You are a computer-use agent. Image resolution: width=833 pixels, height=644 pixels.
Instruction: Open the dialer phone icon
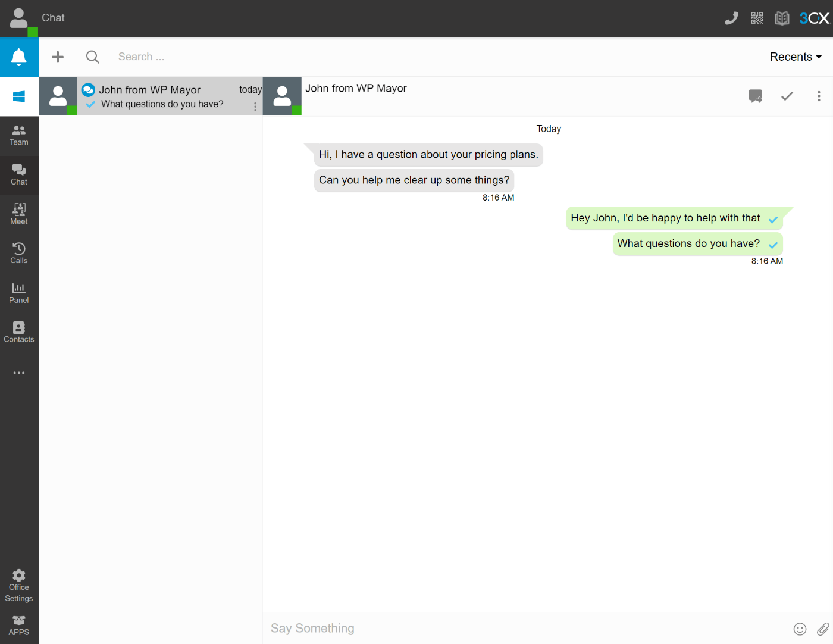pos(731,18)
